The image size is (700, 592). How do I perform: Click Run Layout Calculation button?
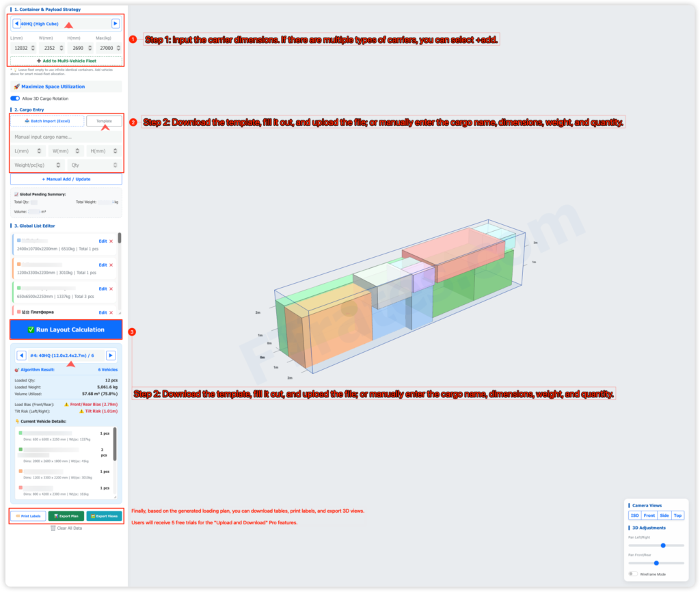pos(66,329)
